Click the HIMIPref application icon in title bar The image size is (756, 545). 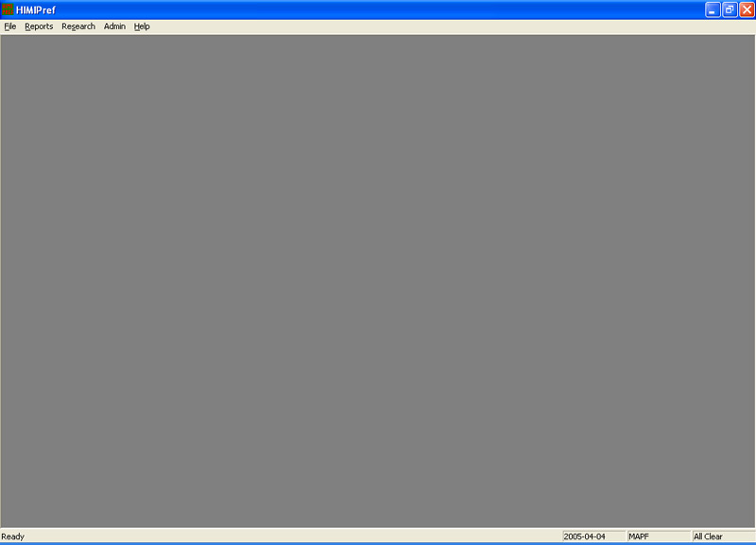pyautogui.click(x=8, y=9)
